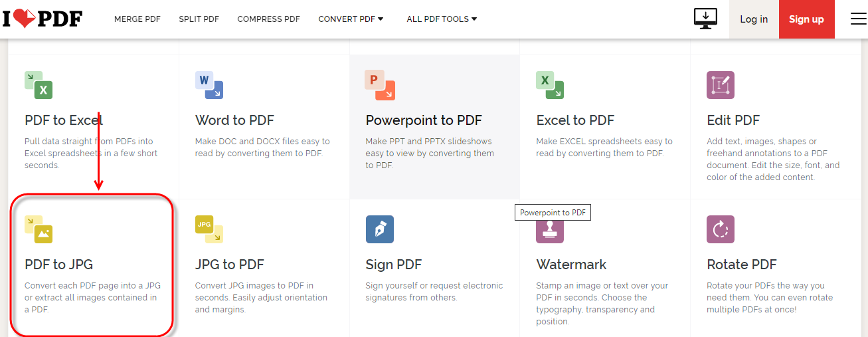Choose the PDF to JPG icon
The height and width of the screenshot is (337, 868).
click(39, 229)
